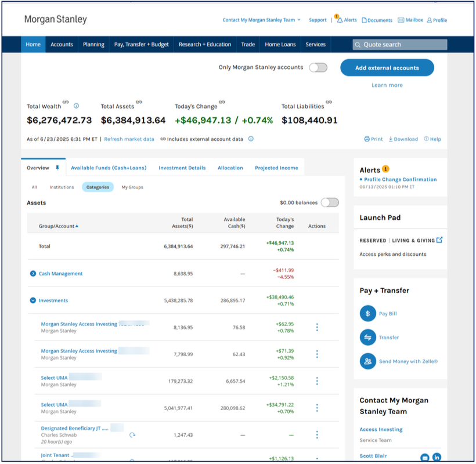Open the Accounts menu
Viewport: 476px width, 464px height.
click(62, 45)
